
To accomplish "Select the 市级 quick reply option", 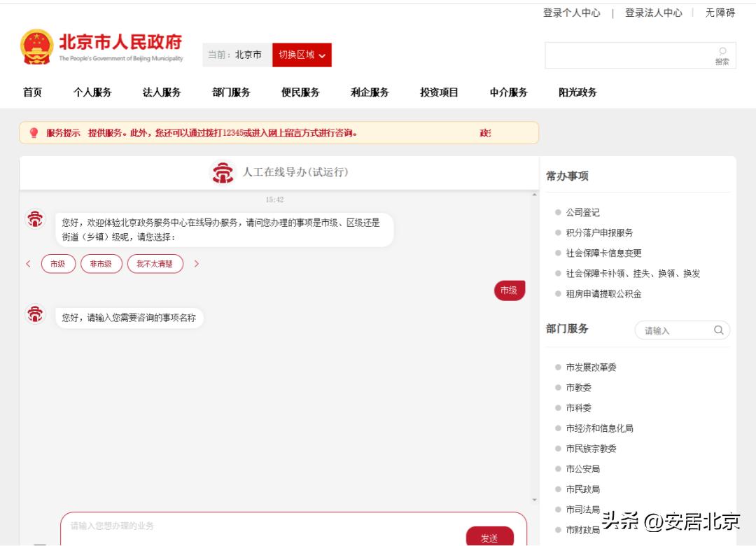I will [58, 265].
